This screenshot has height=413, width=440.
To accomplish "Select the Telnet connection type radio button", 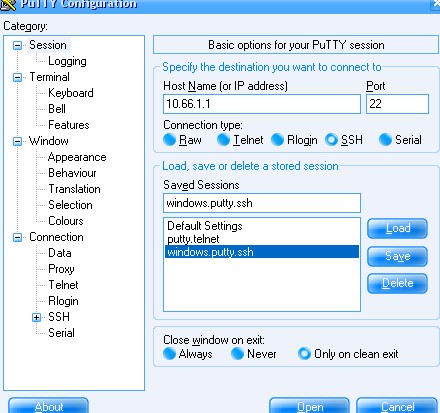I will pyautogui.click(x=223, y=140).
